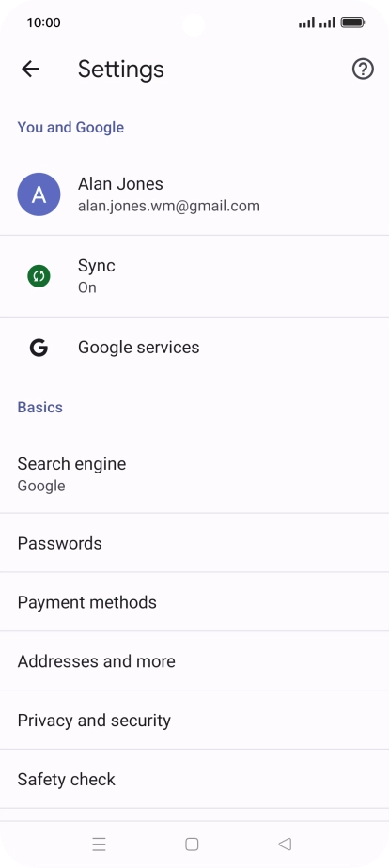Open the Passwords settings entry
This screenshot has width=389, height=868.
[x=194, y=543]
